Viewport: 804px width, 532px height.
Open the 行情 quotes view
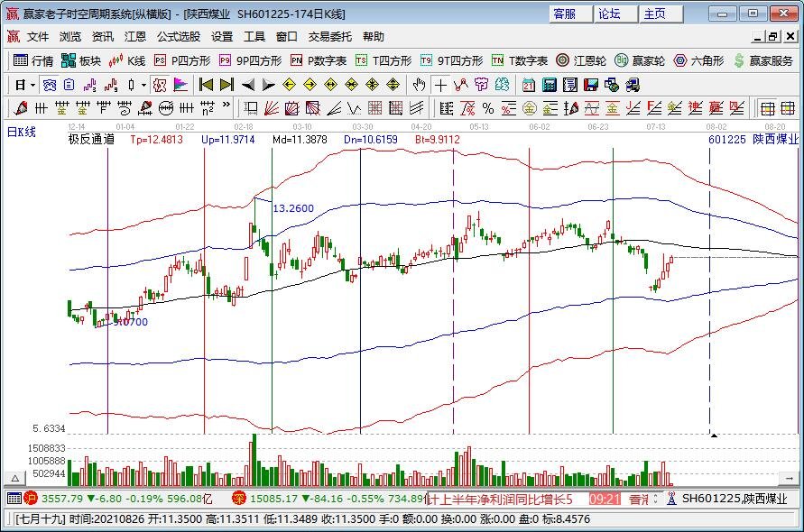pyautogui.click(x=32, y=61)
